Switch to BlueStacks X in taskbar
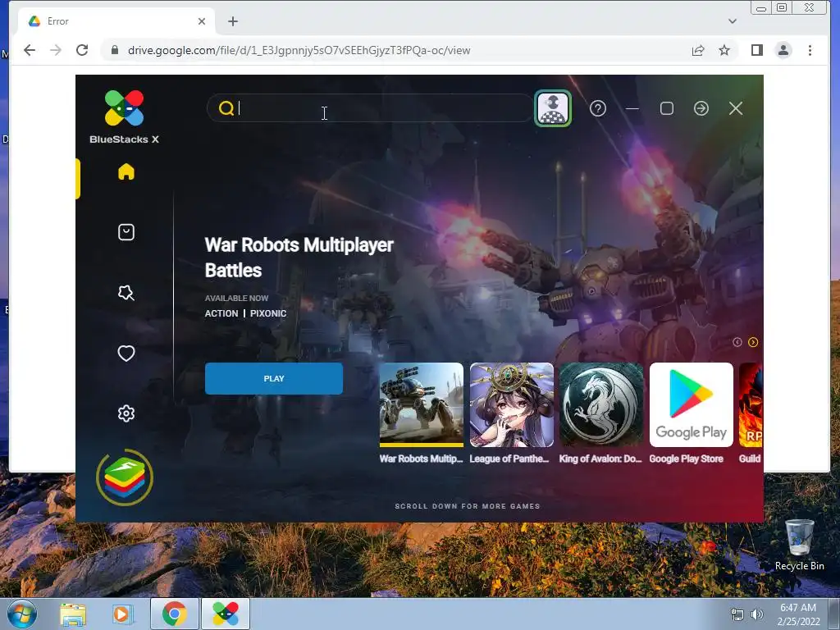 226,614
